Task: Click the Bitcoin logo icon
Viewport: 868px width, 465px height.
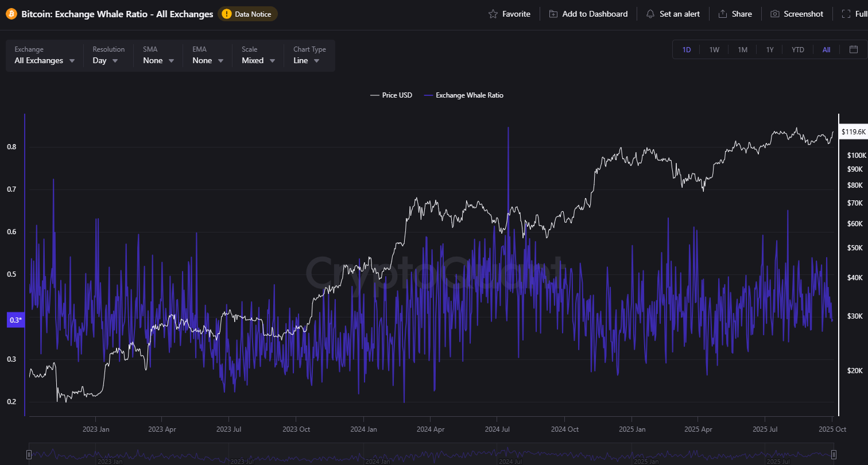Action: [11, 13]
